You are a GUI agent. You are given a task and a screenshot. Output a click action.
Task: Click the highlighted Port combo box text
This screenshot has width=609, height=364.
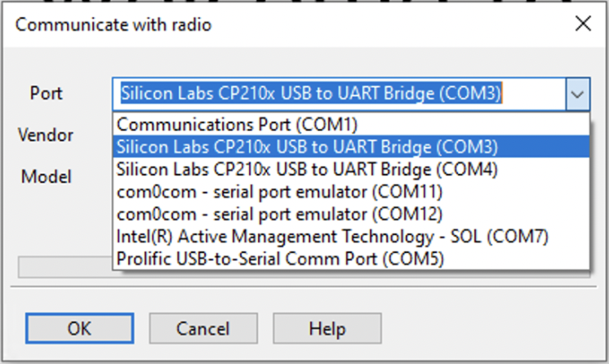[x=311, y=93]
